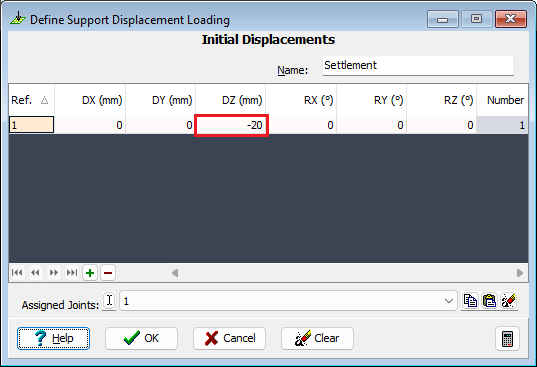Click the DX (mm) value cell
537x367 pixels.
[90, 125]
